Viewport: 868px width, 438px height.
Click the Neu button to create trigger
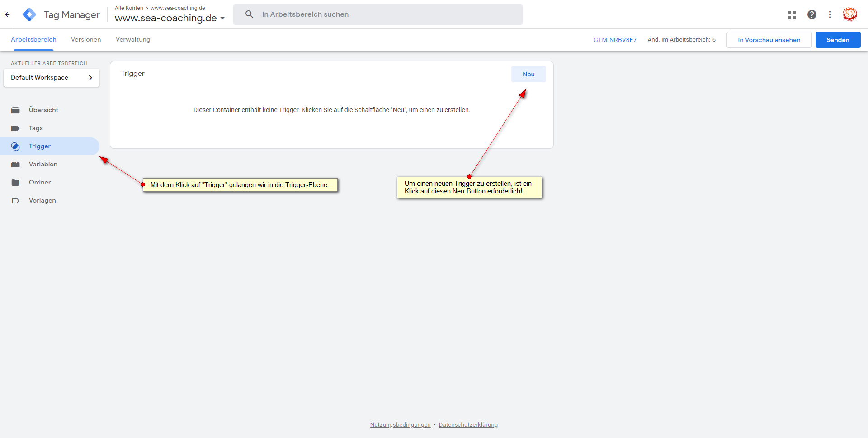pos(528,74)
